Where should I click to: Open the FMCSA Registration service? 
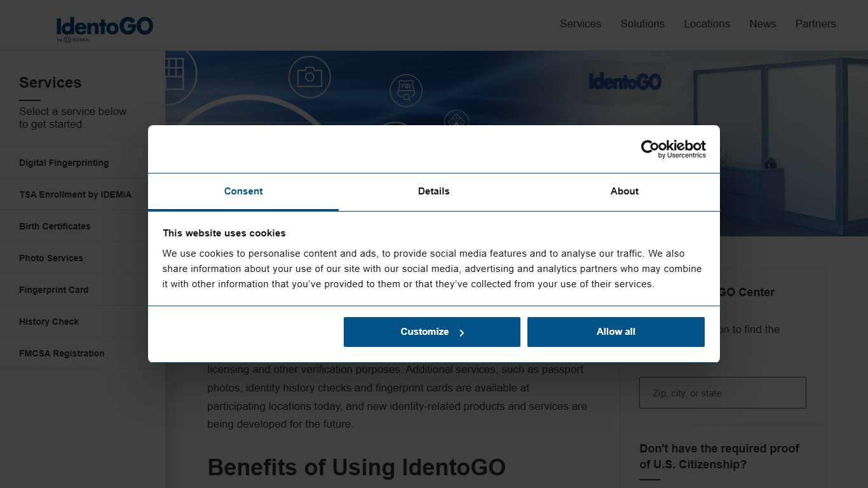pos(62,353)
